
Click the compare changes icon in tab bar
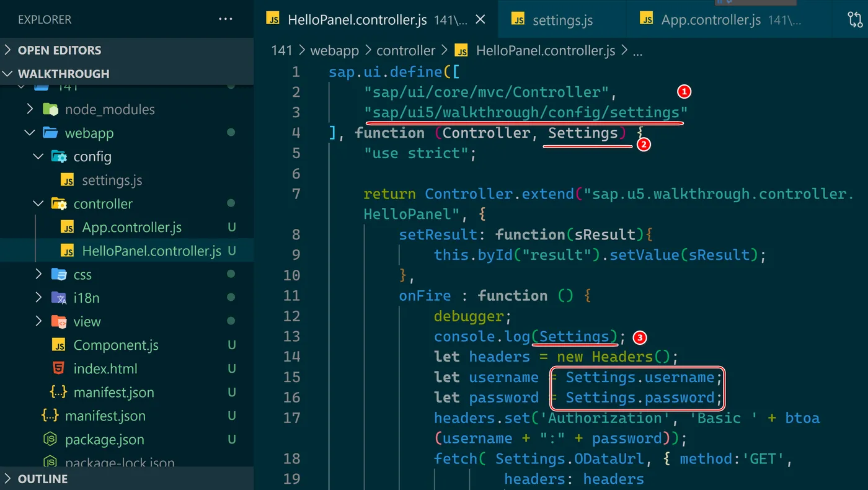pyautogui.click(x=855, y=20)
